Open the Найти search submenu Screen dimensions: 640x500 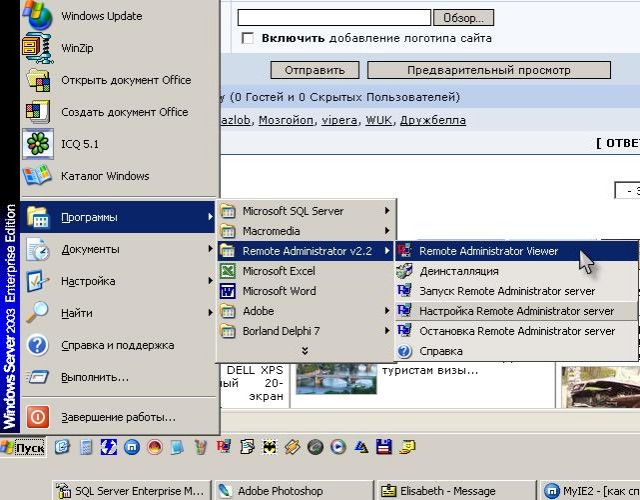(118, 313)
